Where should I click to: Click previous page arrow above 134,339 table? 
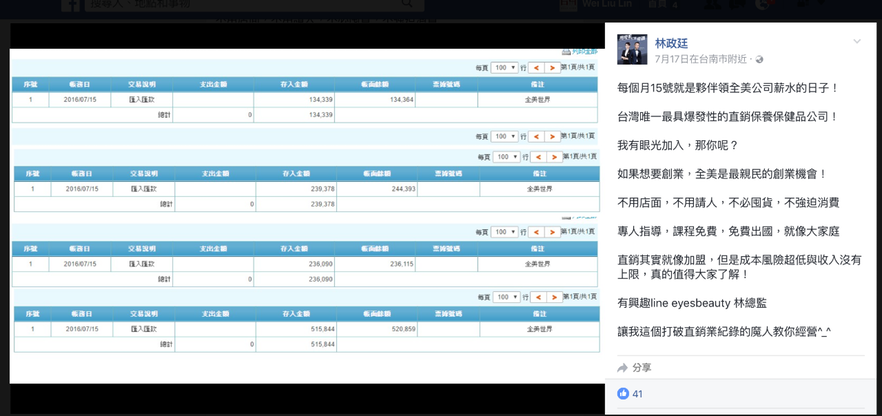[537, 68]
